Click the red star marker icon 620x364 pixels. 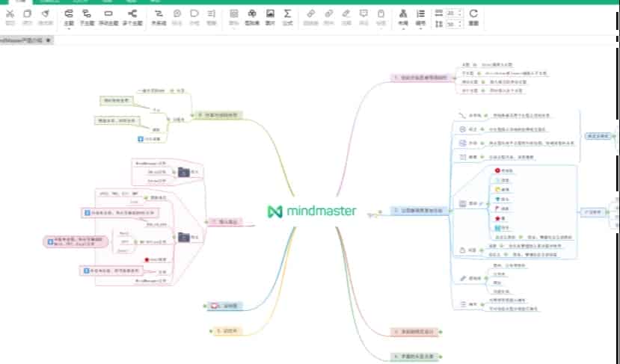(497, 218)
